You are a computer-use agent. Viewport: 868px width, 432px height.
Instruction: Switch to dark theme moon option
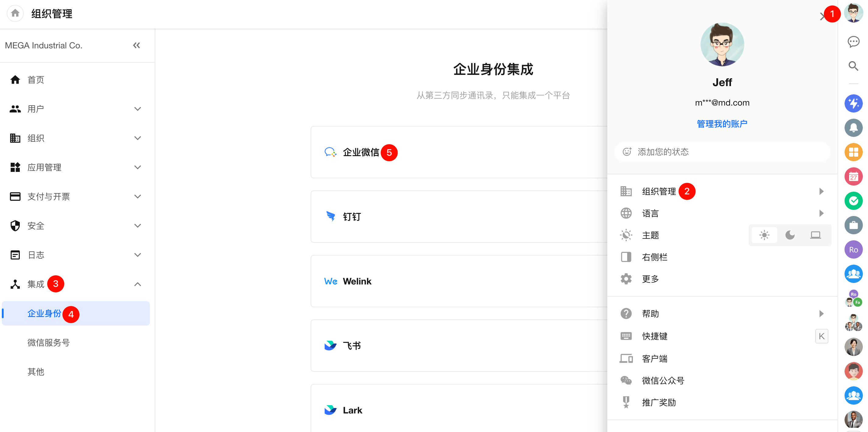790,235
